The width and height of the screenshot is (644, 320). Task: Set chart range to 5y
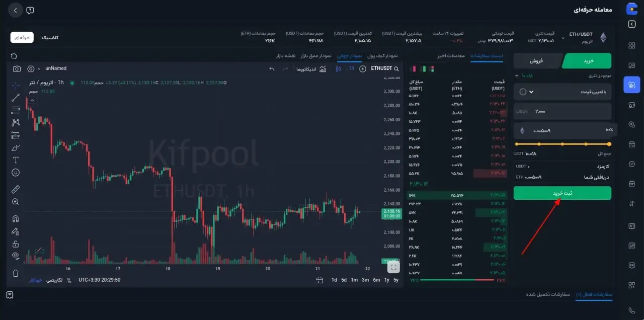click(396, 280)
